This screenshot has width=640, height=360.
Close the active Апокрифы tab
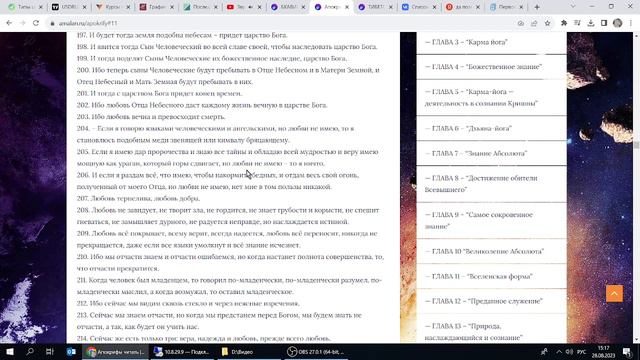pos(347,7)
